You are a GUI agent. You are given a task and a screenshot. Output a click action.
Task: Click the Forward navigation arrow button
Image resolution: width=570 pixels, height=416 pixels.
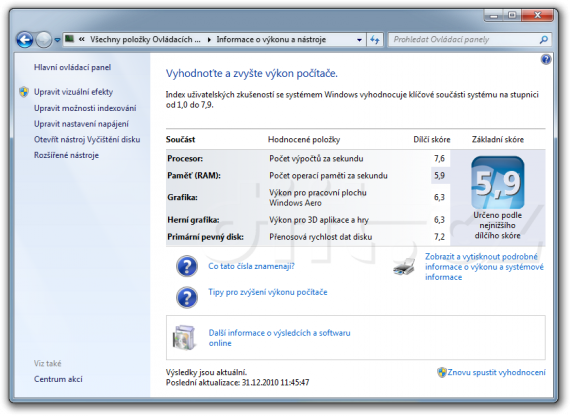[x=44, y=40]
